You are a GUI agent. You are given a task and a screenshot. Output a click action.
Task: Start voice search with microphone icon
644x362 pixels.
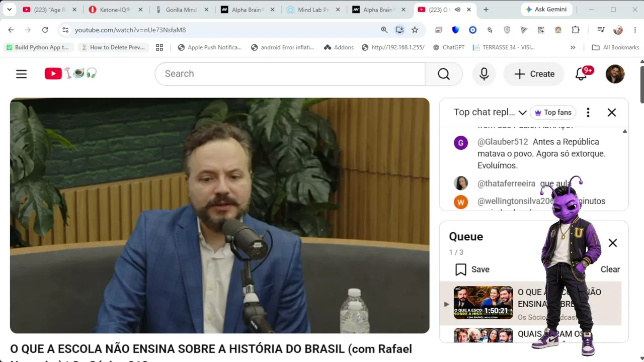[484, 74]
